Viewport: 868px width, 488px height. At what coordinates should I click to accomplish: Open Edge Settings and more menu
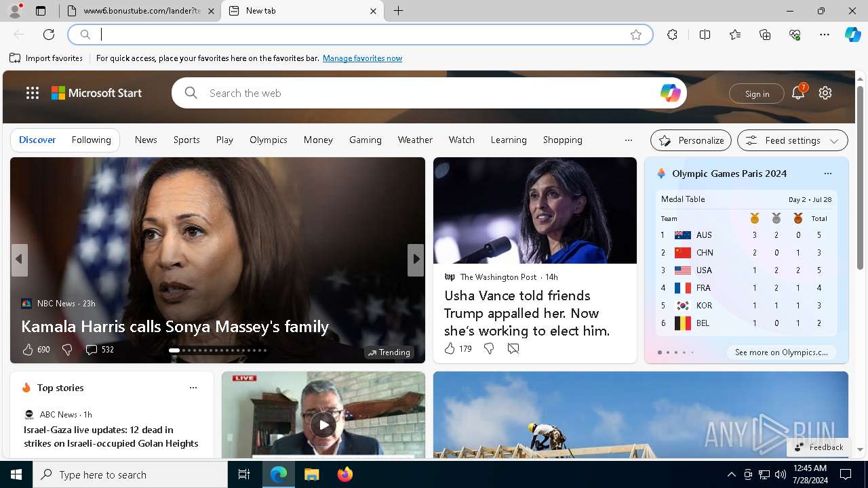825,35
